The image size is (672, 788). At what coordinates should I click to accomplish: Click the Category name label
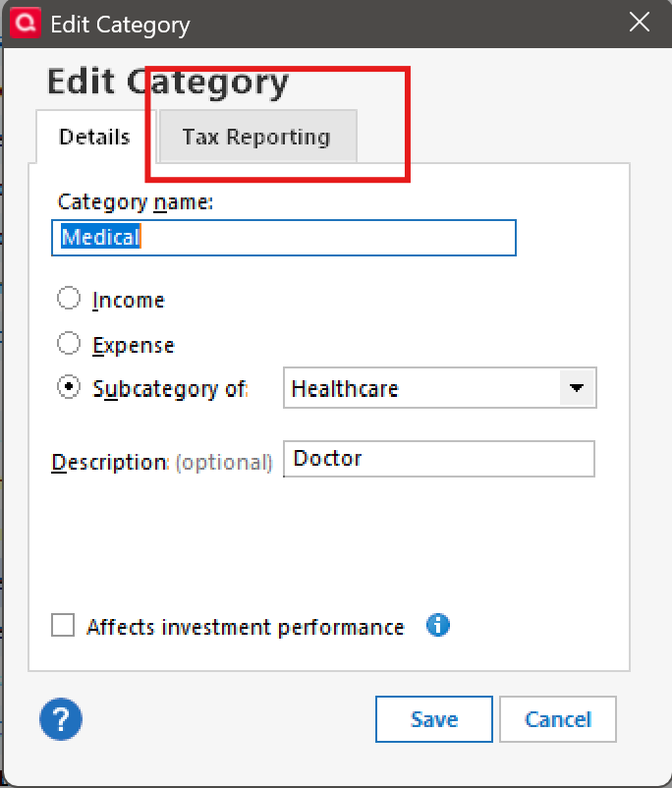point(136,202)
